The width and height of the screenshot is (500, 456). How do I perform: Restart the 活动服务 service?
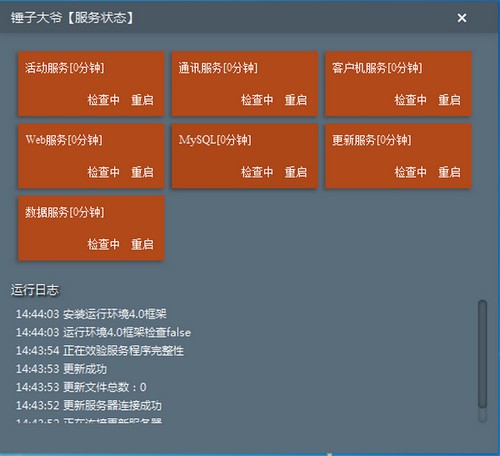[142, 100]
